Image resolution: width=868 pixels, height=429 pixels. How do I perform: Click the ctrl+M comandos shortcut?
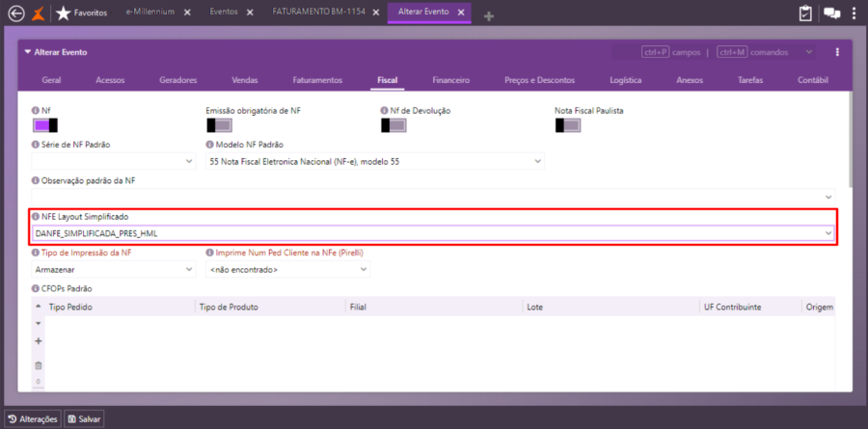[752, 53]
